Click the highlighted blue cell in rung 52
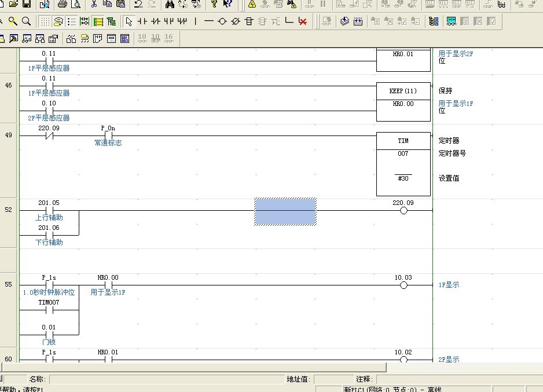This screenshot has width=543, height=392. coord(285,211)
